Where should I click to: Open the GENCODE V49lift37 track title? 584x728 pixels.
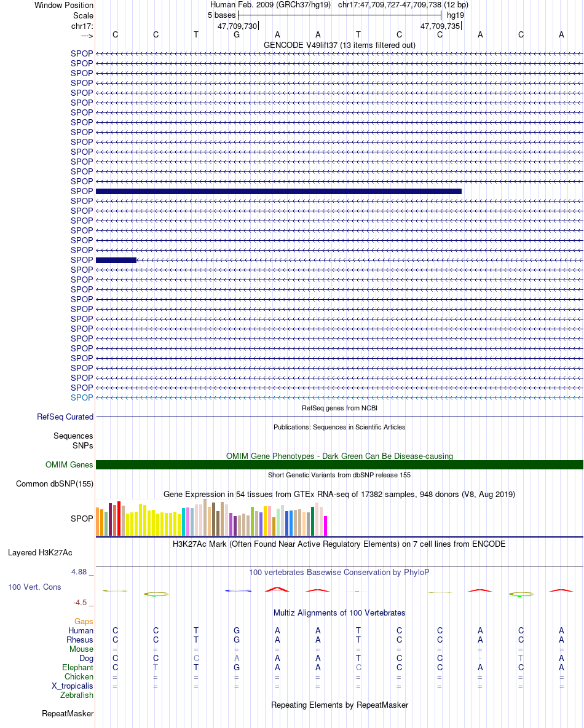pyautogui.click(x=339, y=45)
